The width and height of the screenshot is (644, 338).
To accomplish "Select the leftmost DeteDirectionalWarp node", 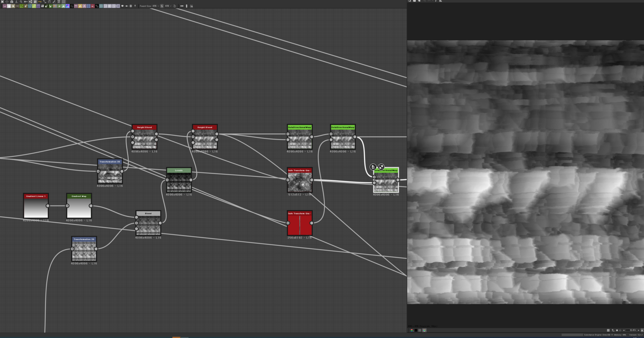I will pyautogui.click(x=299, y=137).
